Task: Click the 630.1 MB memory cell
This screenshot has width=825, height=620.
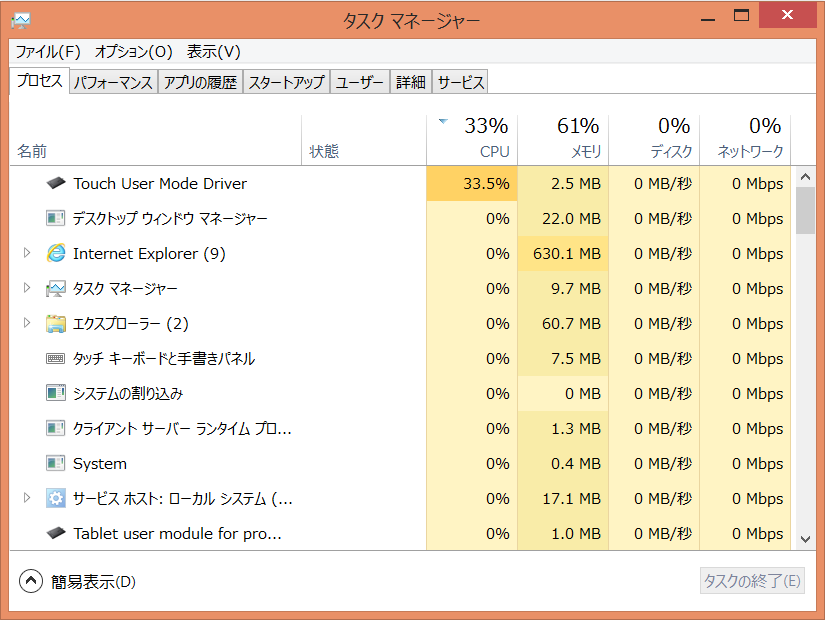Action: point(563,253)
